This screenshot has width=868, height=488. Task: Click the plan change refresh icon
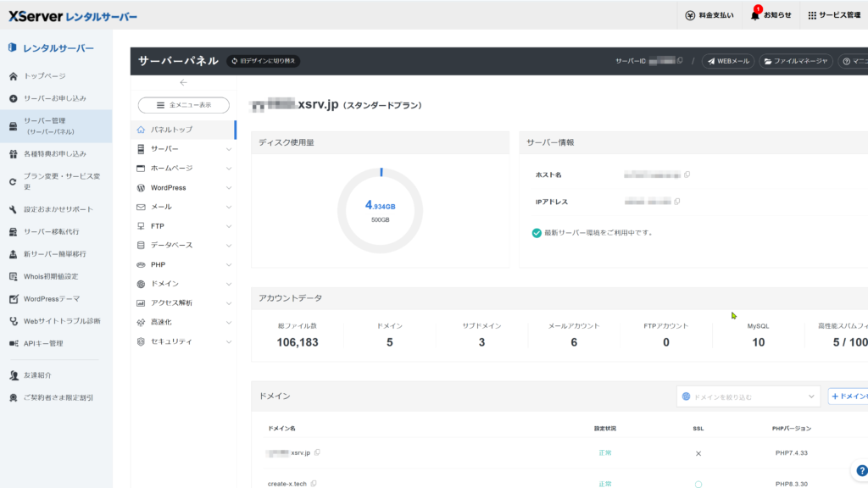(14, 181)
